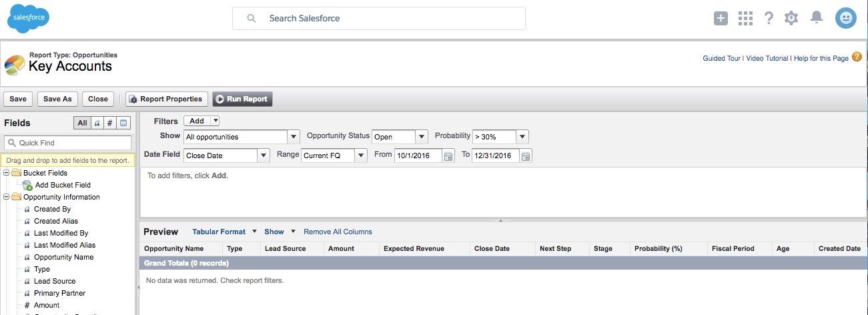
Task: Select the Created Alias field
Action: pos(56,222)
